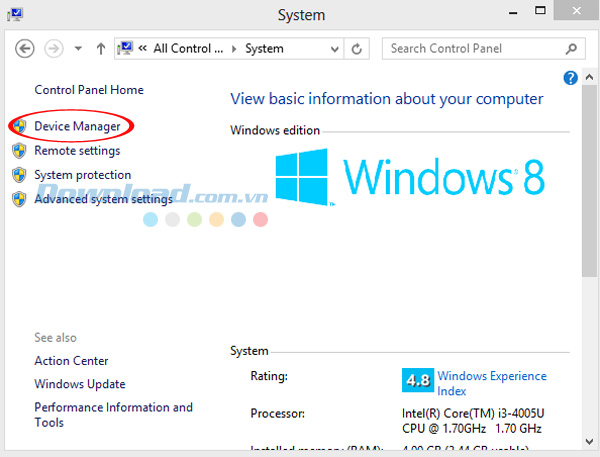Click the Processor: label

pyautogui.click(x=277, y=413)
